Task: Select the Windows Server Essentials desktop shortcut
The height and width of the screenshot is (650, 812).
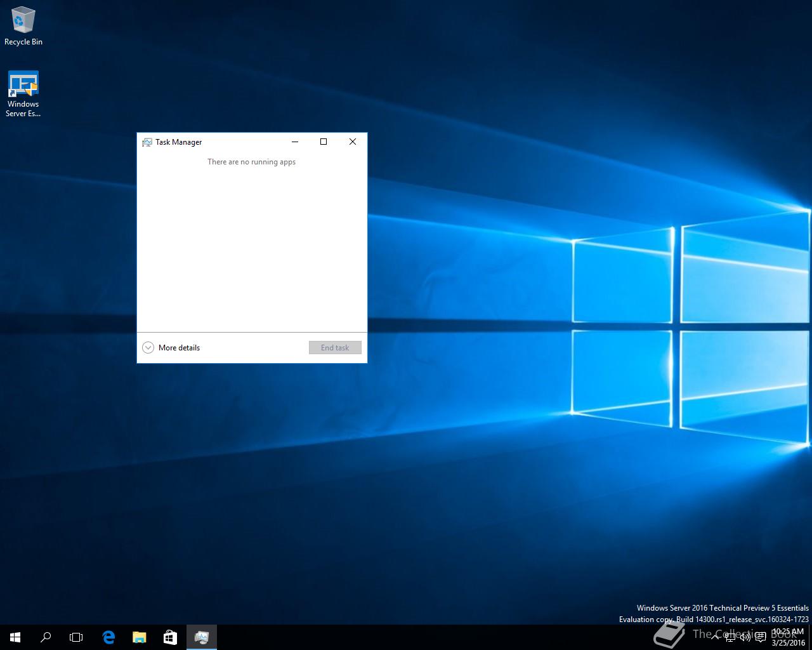Action: click(23, 94)
